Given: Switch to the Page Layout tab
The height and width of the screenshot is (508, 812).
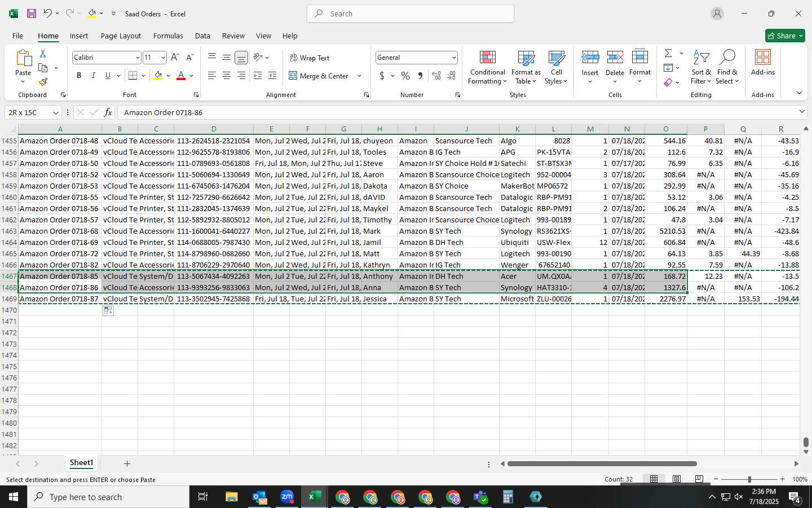Looking at the screenshot, I should pos(121,36).
